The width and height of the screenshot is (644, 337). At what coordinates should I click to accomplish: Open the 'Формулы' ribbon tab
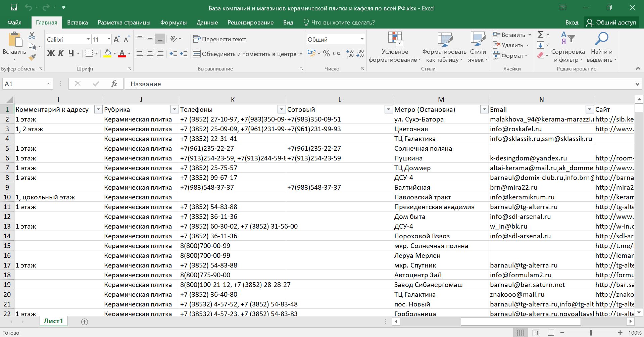pos(173,22)
